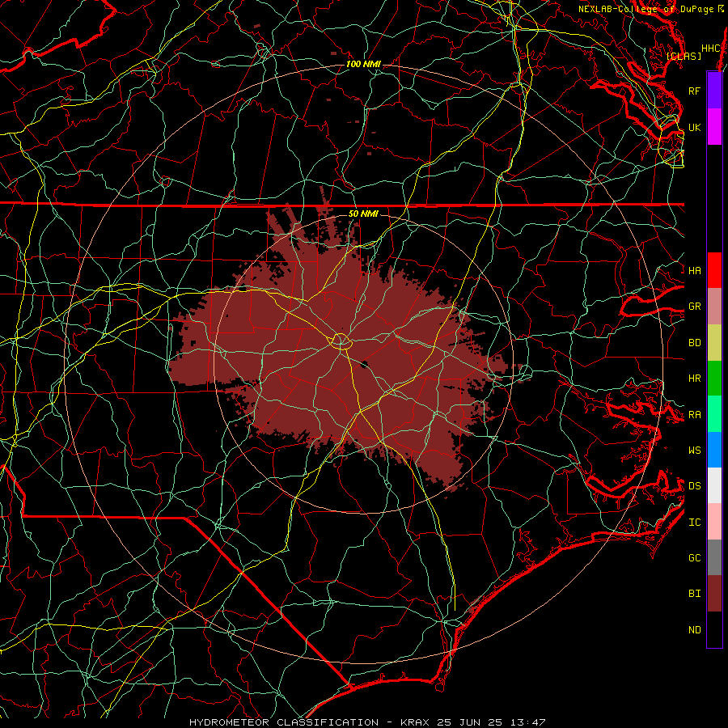Click the RF legend label
This screenshot has height=728, width=728.
694,91
